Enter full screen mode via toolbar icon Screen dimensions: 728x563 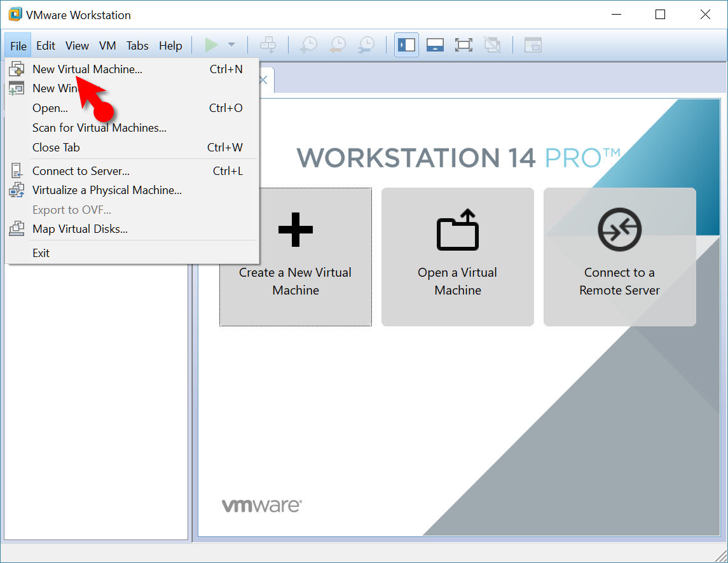point(464,45)
